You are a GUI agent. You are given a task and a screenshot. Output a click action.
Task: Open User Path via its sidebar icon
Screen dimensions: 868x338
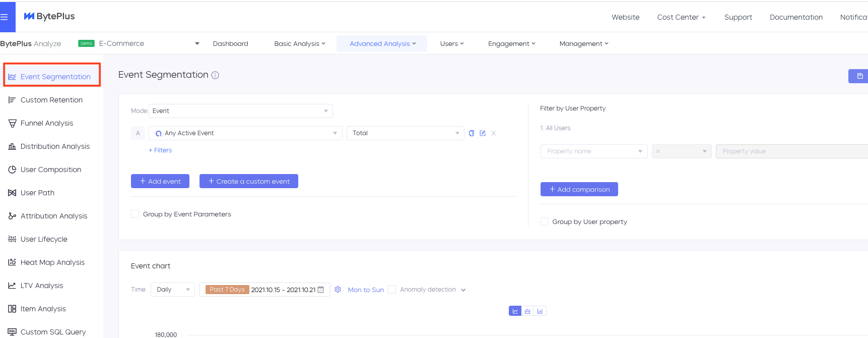coord(12,193)
